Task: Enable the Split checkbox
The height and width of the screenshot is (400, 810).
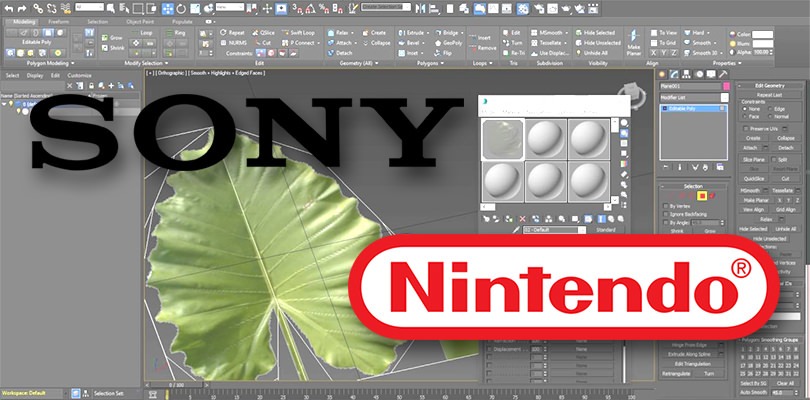Action: [x=774, y=160]
